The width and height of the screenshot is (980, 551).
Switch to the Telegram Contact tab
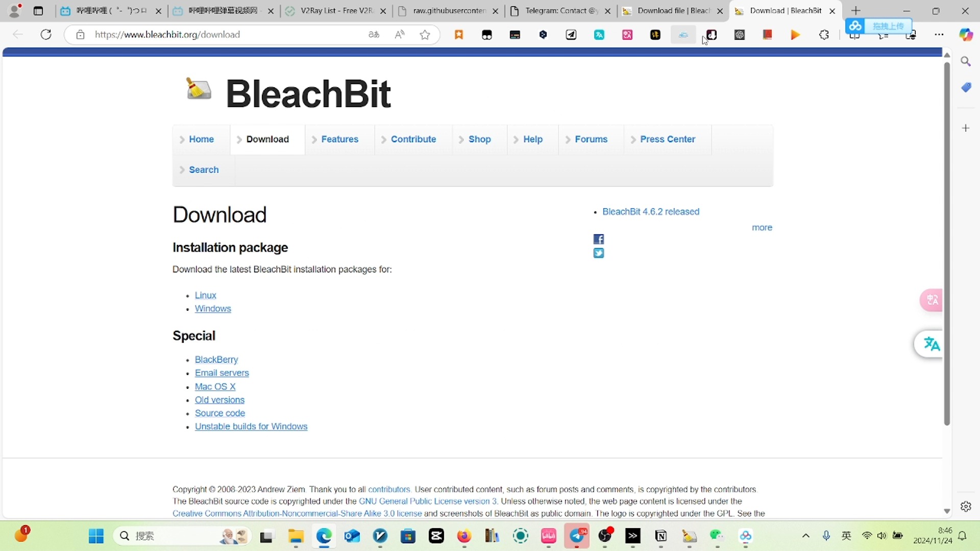coord(560,11)
